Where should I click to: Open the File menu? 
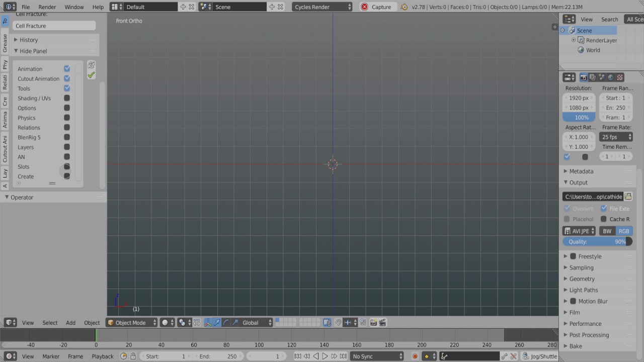(x=26, y=7)
